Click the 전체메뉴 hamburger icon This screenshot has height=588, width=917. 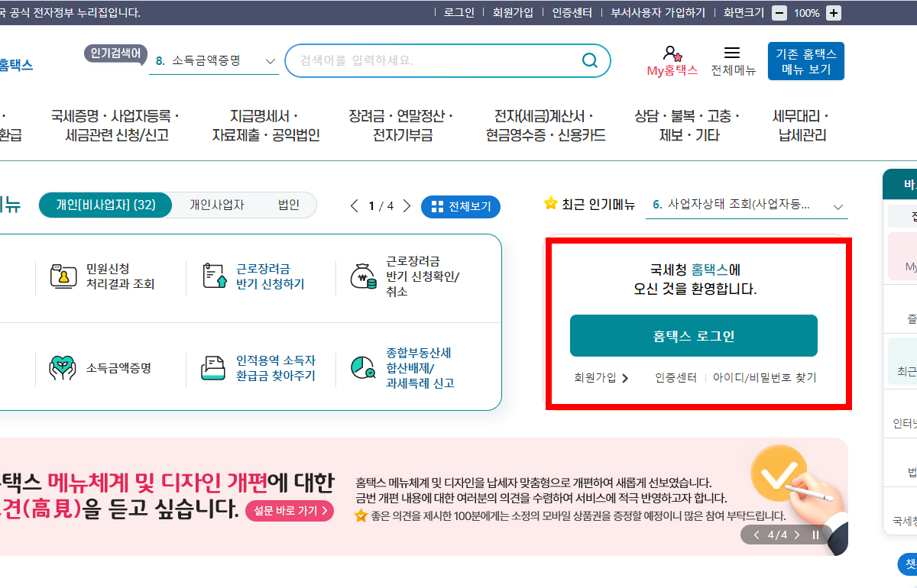[x=731, y=51]
